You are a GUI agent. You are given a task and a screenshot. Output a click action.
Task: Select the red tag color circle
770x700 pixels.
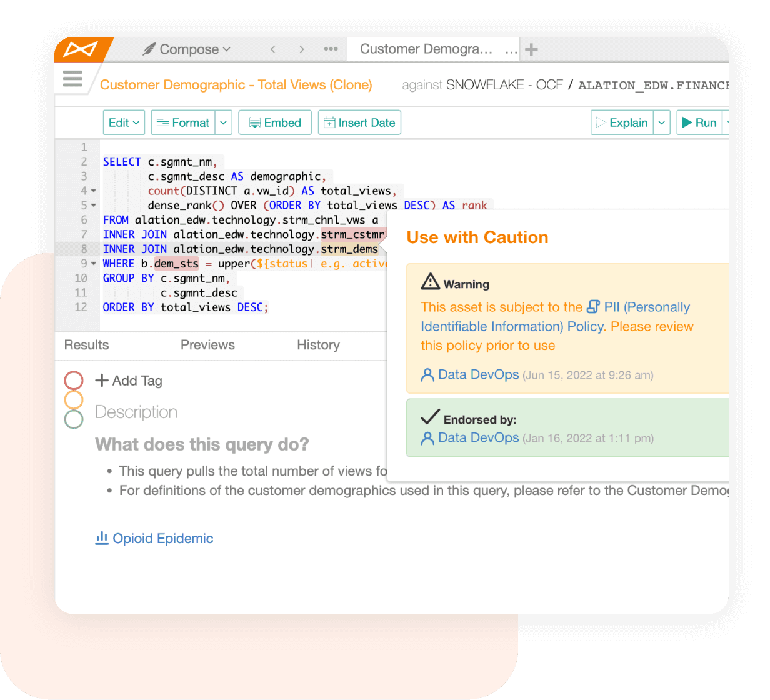point(73,379)
